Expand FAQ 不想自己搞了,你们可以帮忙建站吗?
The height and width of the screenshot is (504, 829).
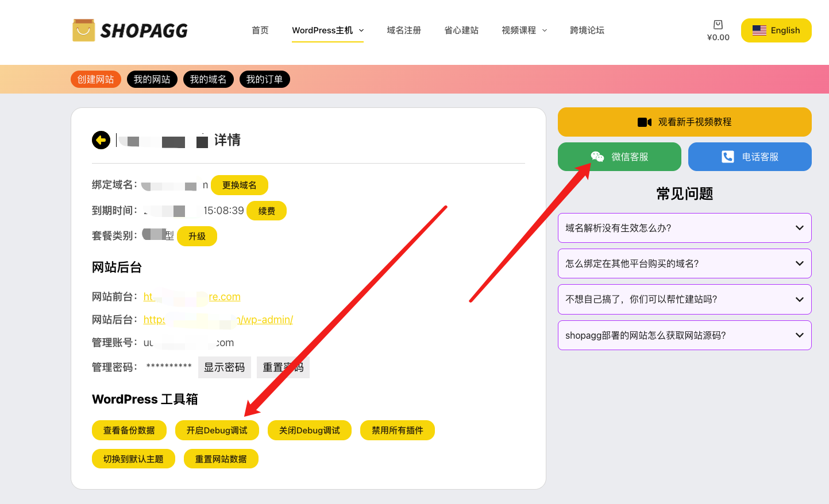coord(685,299)
